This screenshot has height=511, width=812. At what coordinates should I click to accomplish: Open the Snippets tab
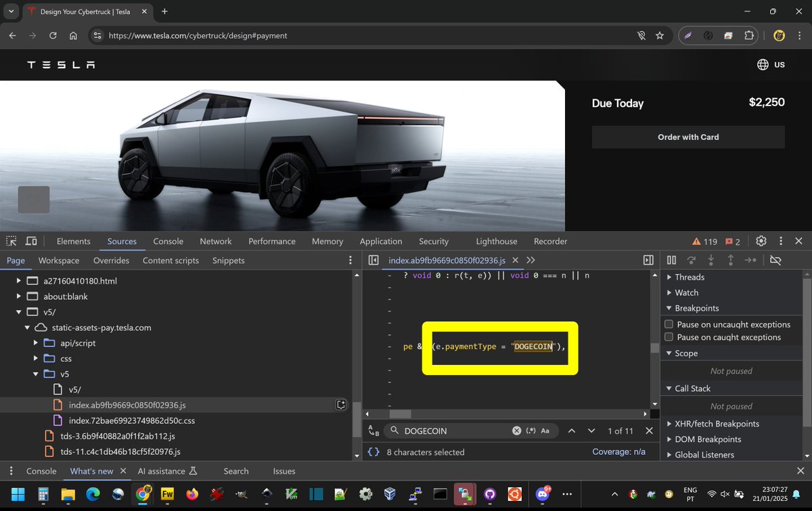(x=228, y=260)
